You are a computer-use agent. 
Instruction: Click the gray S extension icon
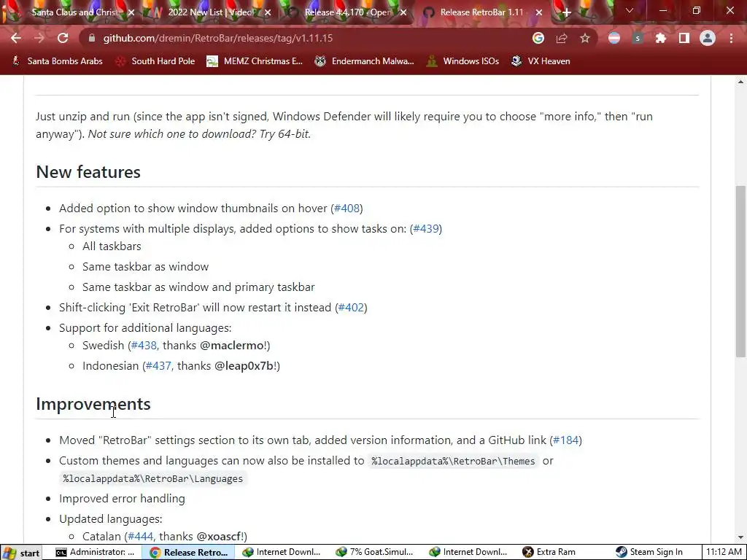pos(638,38)
